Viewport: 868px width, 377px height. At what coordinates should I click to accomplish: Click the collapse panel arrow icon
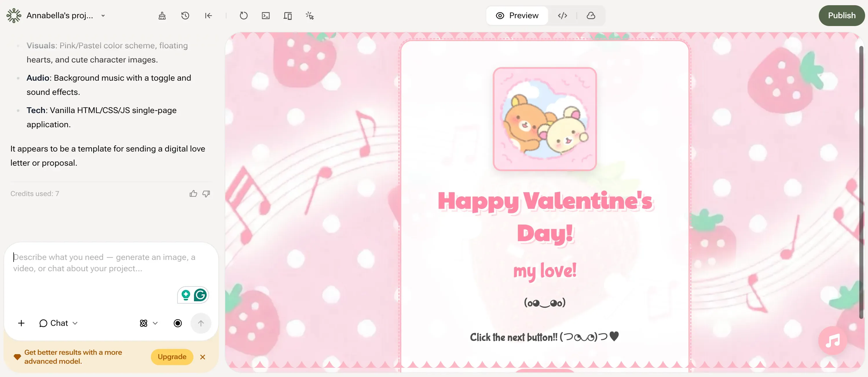click(208, 16)
